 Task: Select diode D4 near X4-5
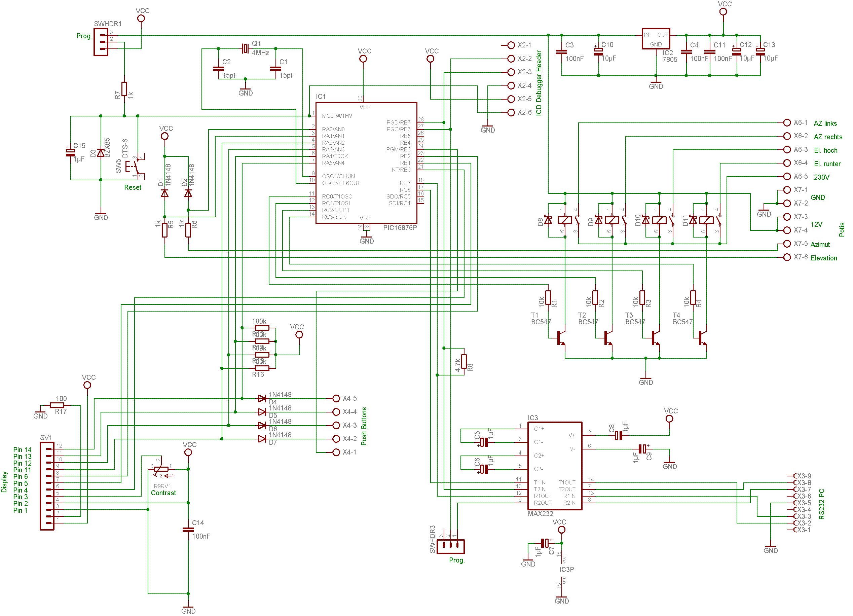pos(262,398)
